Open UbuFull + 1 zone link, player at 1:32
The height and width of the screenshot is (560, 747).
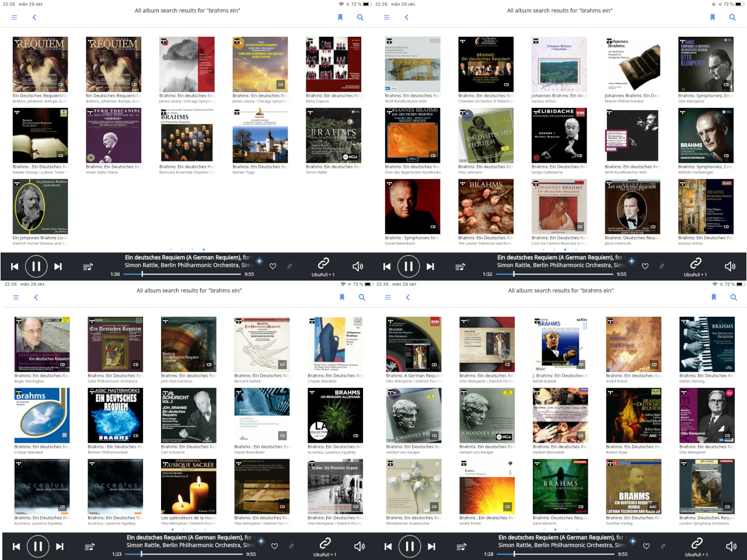[696, 267]
